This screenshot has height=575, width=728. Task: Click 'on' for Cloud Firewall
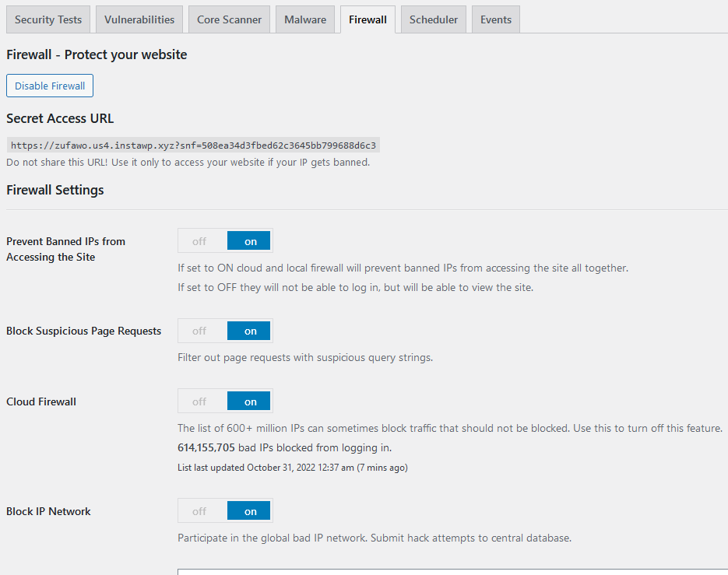coord(249,401)
